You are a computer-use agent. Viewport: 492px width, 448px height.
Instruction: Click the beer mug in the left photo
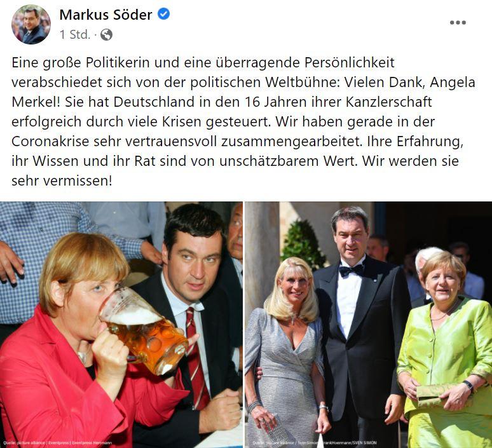tap(144, 331)
